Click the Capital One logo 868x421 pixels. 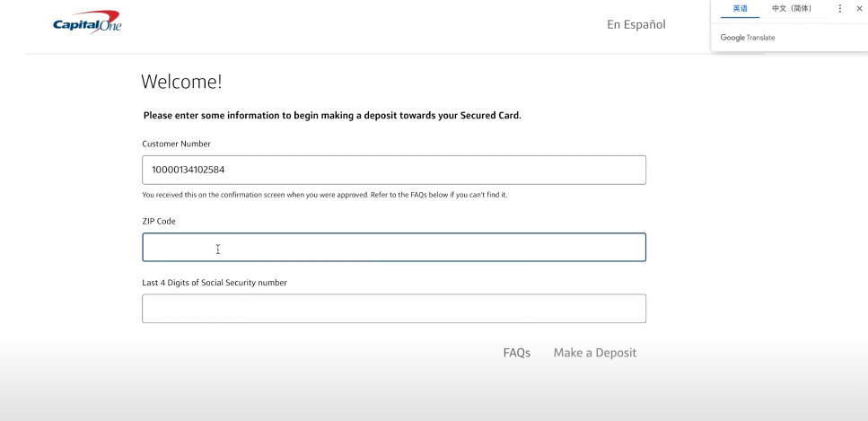[87, 22]
